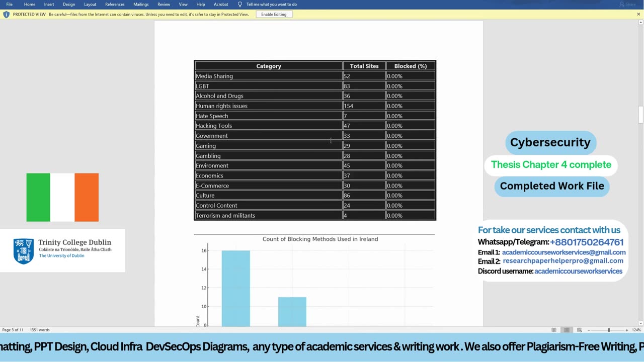Image resolution: width=644 pixels, height=362 pixels.
Task: Open the Help ribbon tab
Action: 201,4
